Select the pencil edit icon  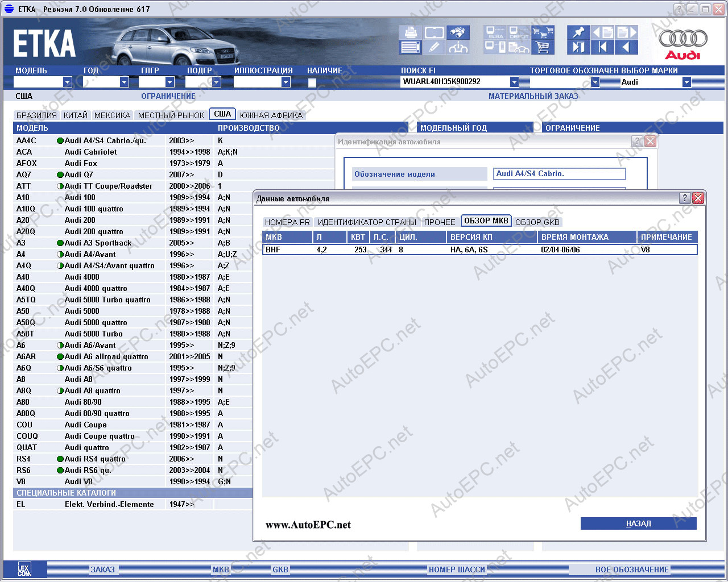pyautogui.click(x=434, y=47)
